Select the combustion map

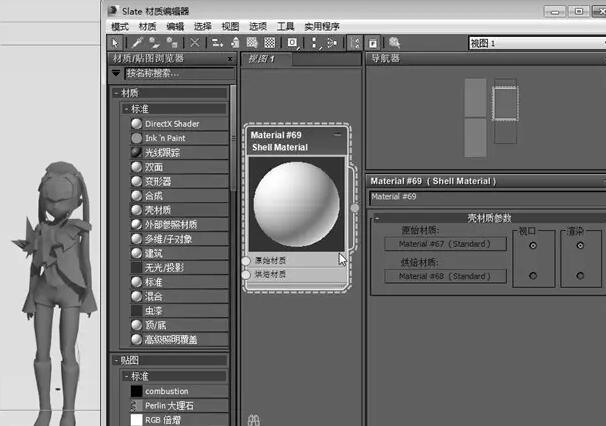pyautogui.click(x=179, y=392)
